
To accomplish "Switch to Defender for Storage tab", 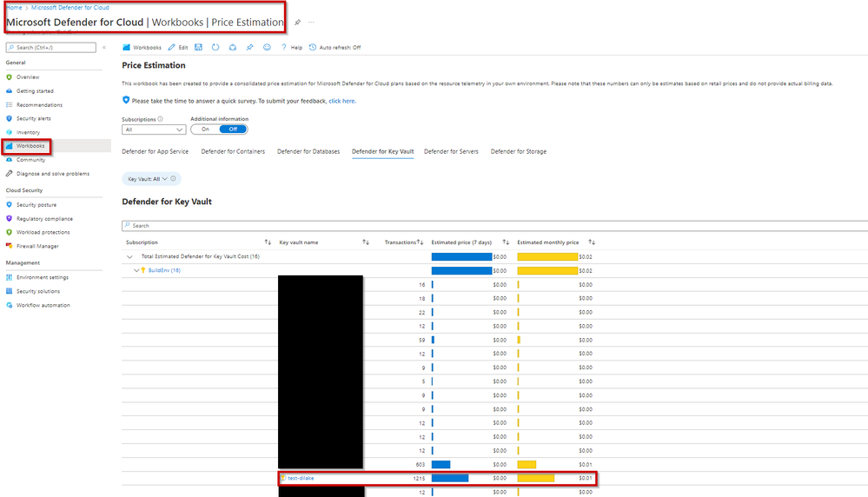I will coord(519,151).
